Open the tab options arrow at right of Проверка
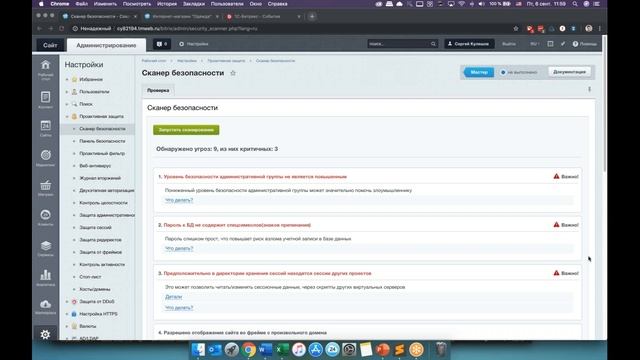This screenshot has width=640, height=360. [x=589, y=89]
